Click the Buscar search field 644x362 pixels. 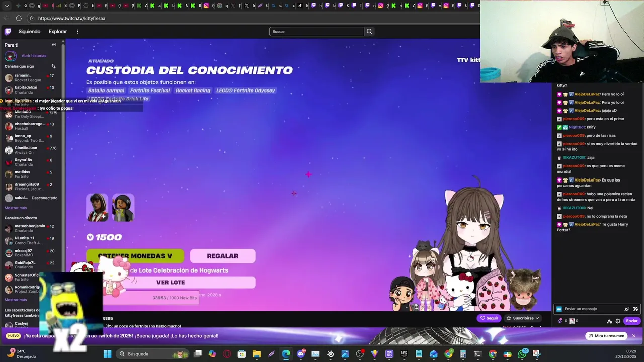click(316, 31)
